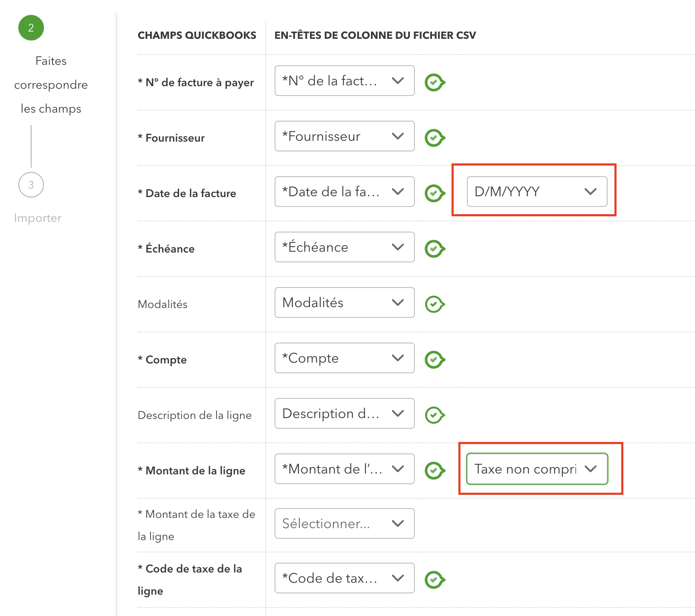
Task: Expand the Sélectionner dropdown for tax amount
Action: coord(345,523)
